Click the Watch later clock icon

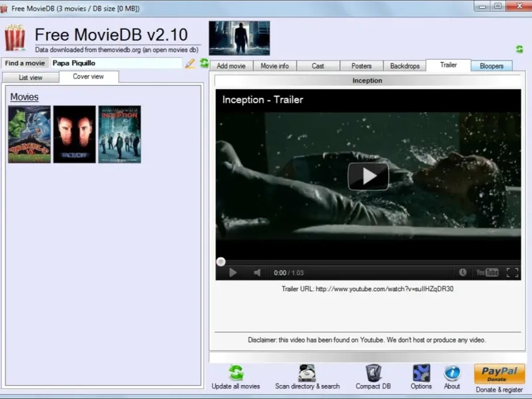[x=462, y=273]
